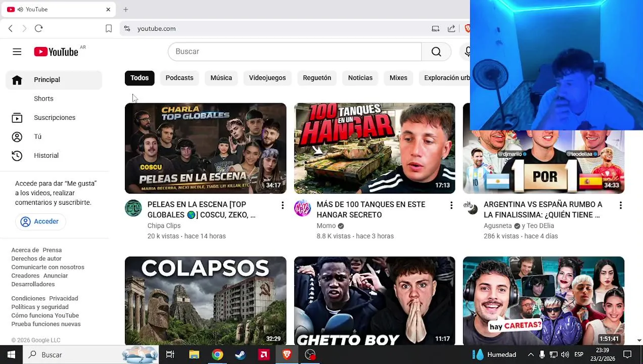
Task: Open Windows Start menu
Action: click(x=11, y=355)
